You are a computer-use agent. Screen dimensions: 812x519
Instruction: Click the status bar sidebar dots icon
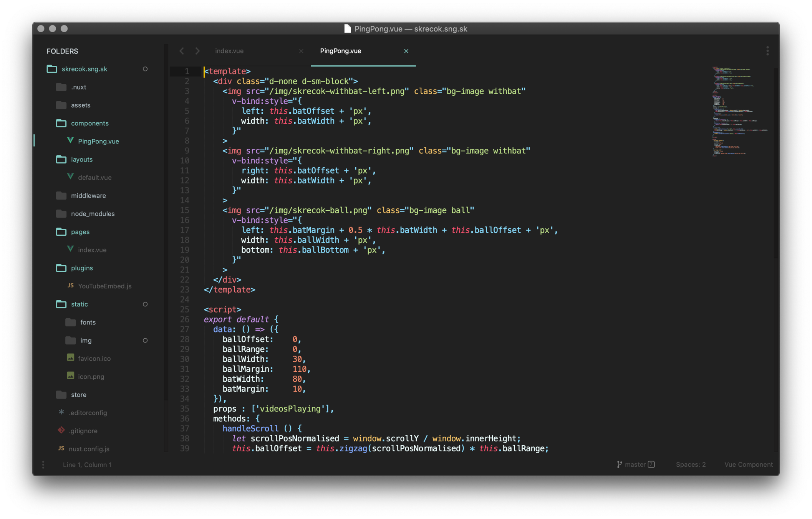pos(43,464)
